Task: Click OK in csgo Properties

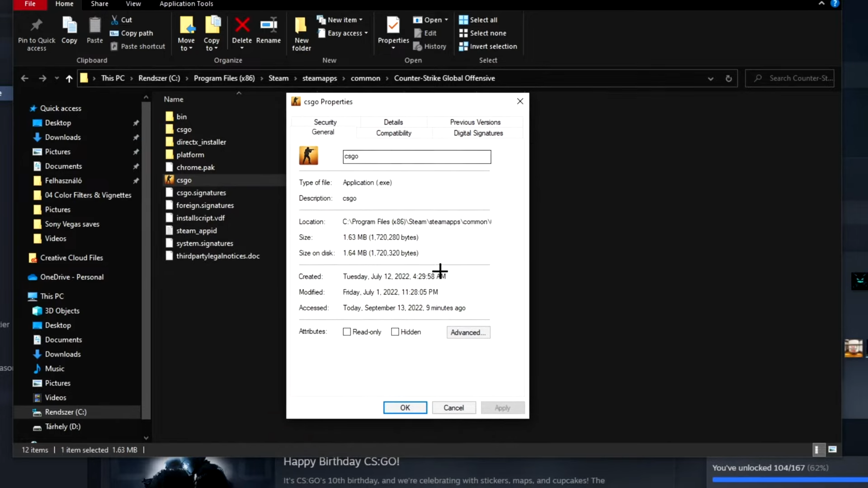Action: click(x=405, y=408)
